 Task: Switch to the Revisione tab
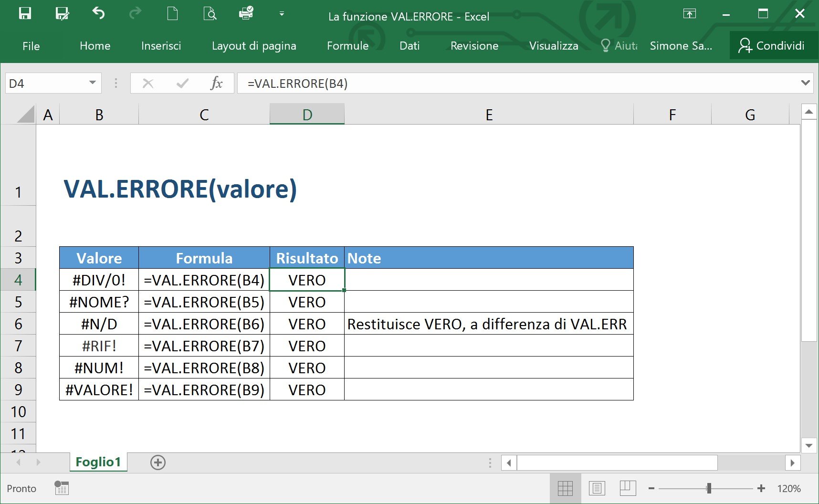[x=474, y=46]
